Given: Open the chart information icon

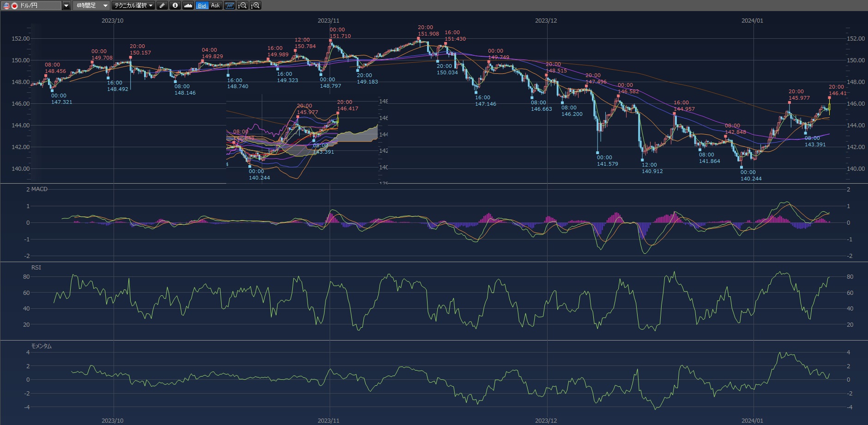Looking at the screenshot, I should click(175, 6).
